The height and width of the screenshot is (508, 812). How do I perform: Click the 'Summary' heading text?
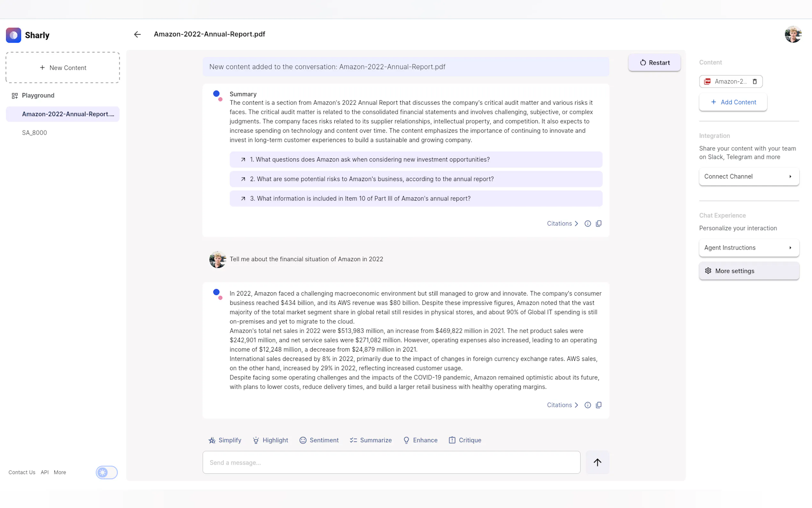coord(243,94)
